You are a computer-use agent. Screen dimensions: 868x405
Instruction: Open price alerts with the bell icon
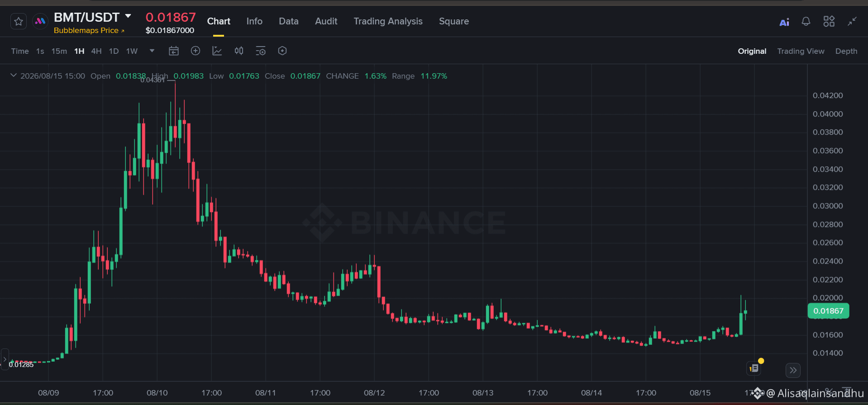(x=806, y=21)
